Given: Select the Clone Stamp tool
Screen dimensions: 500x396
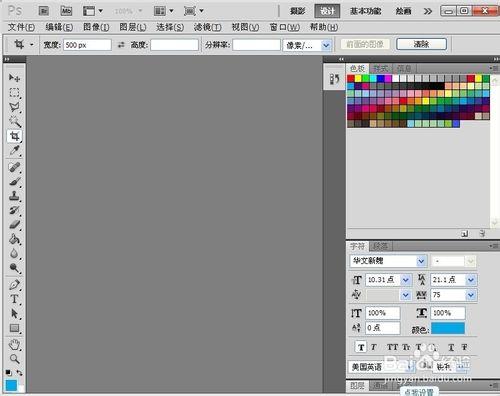Looking at the screenshot, I should click(14, 196).
